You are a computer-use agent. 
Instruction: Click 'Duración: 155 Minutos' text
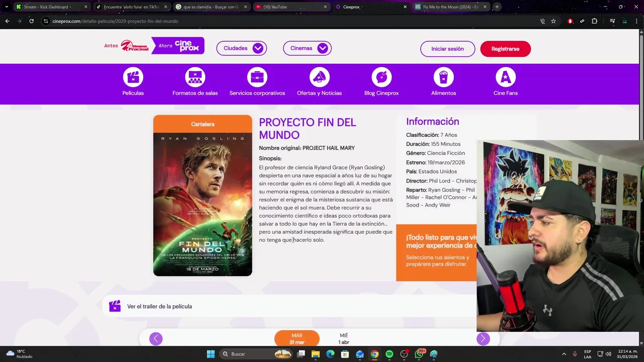click(433, 144)
